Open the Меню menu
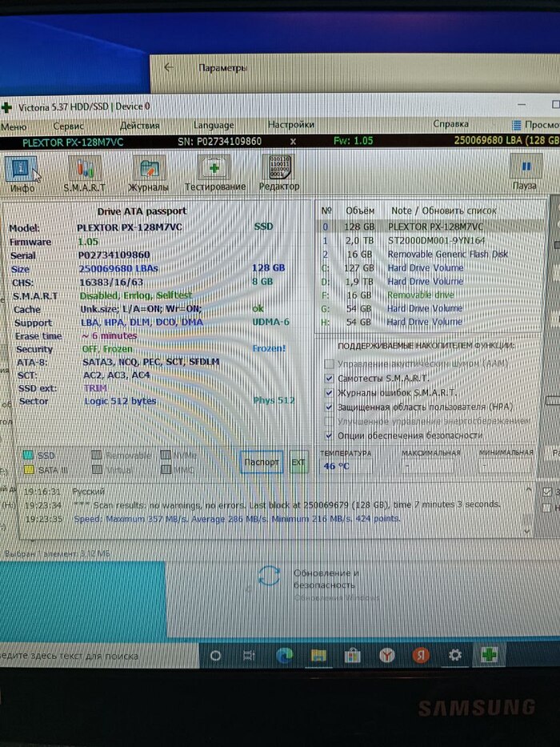Image resolution: width=560 pixels, height=747 pixels. pyautogui.click(x=14, y=127)
